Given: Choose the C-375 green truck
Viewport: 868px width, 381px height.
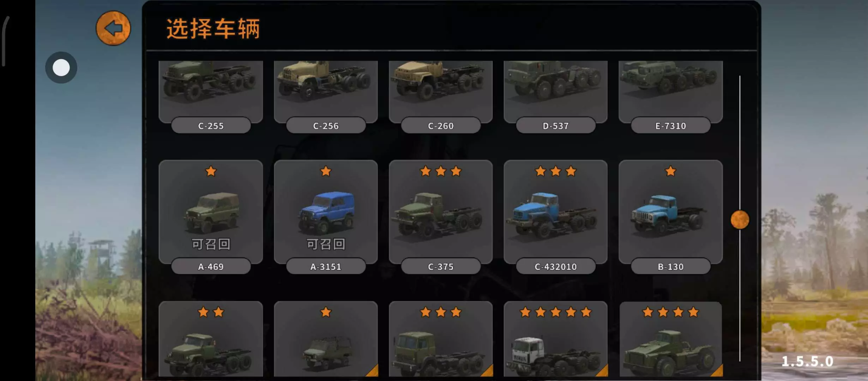Looking at the screenshot, I should pos(441,212).
